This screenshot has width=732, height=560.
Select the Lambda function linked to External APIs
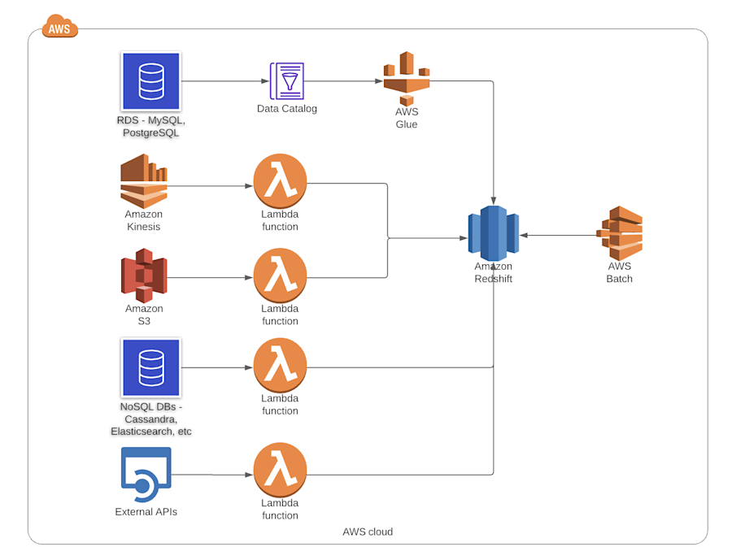(x=280, y=469)
